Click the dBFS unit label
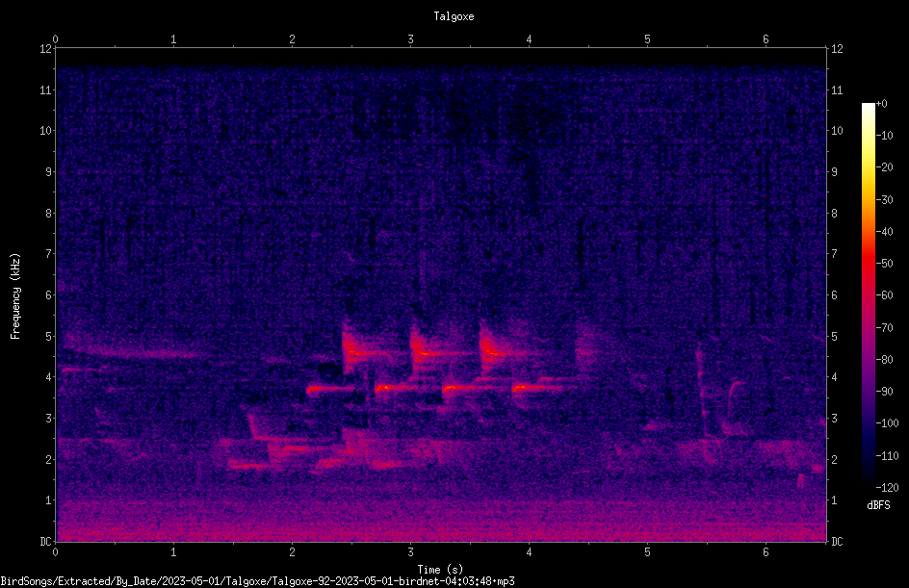The image size is (909, 588). 878,505
